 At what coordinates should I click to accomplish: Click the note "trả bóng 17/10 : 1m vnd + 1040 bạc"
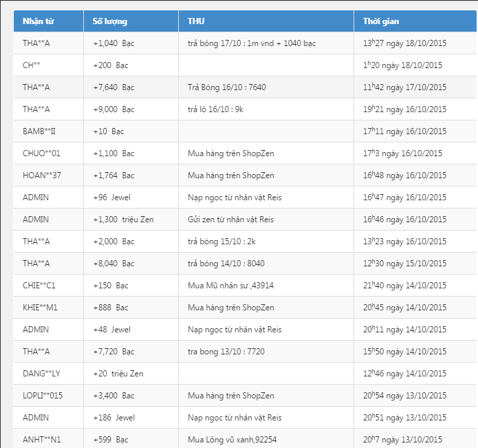[251, 43]
